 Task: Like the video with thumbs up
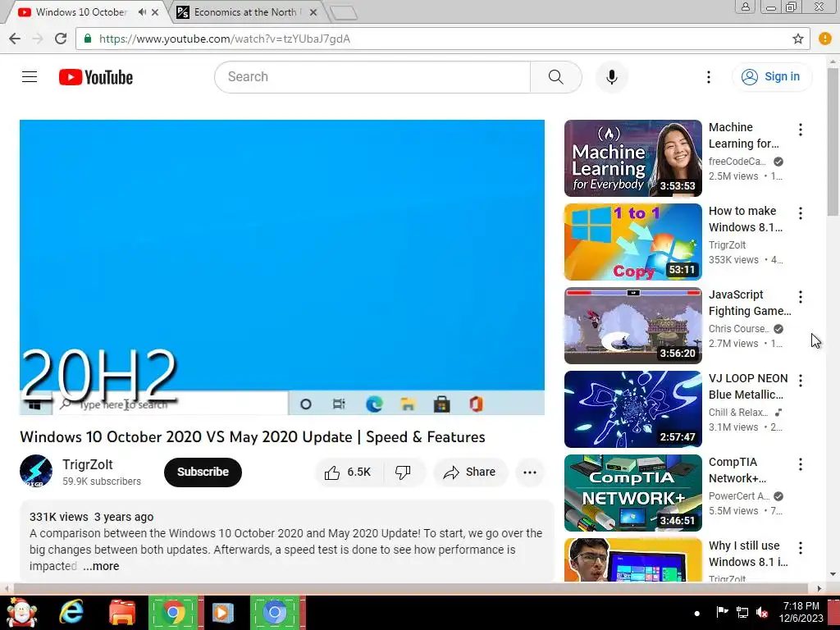coord(347,472)
